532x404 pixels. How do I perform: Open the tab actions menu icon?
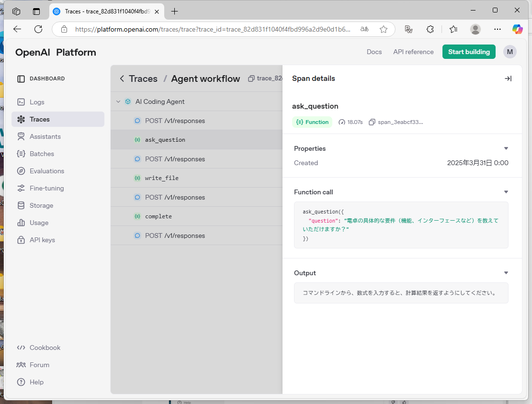click(36, 11)
